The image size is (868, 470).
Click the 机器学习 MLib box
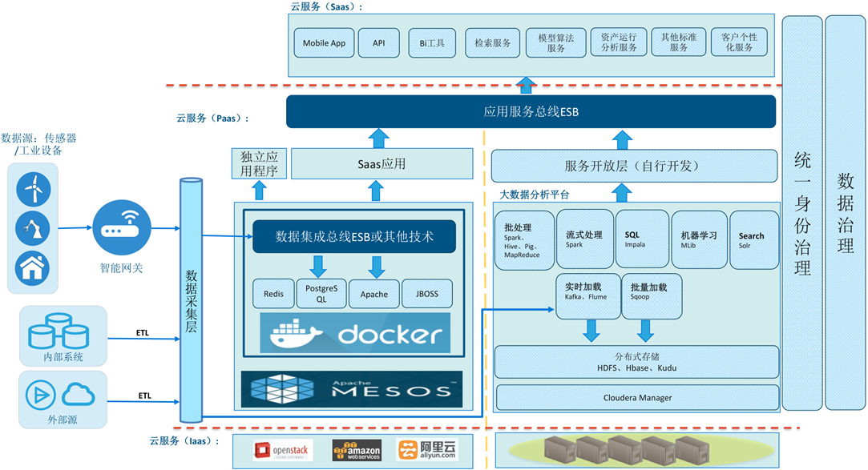click(699, 240)
